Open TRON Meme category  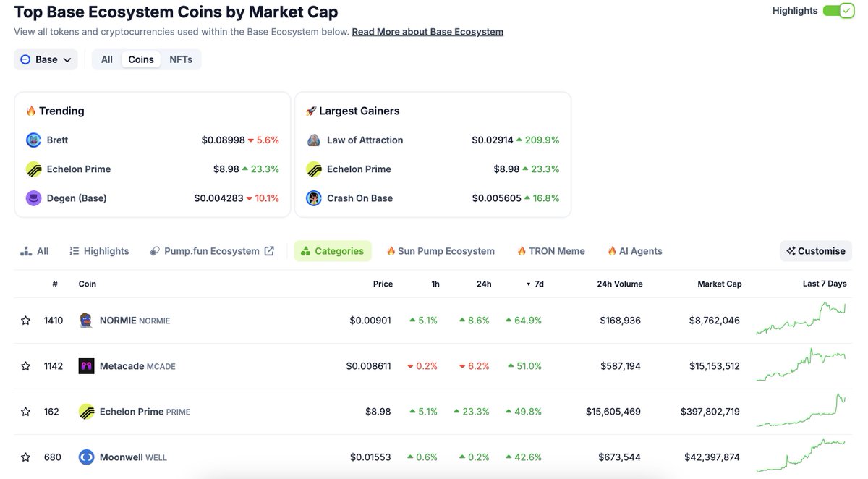coord(551,251)
